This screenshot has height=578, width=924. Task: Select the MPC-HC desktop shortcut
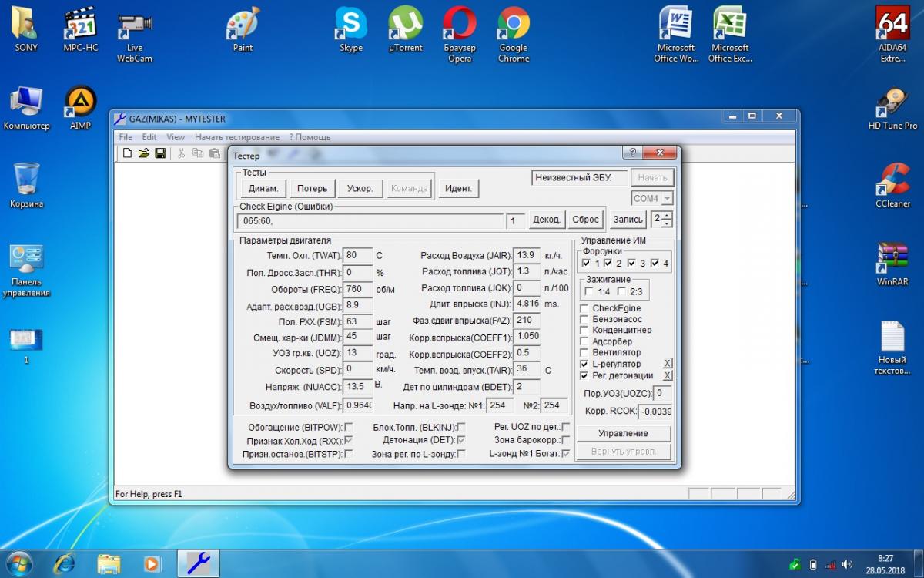coord(80,29)
